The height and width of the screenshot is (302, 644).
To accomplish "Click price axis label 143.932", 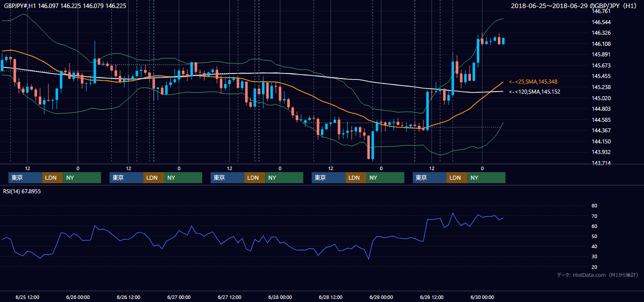I will click(x=602, y=152).
